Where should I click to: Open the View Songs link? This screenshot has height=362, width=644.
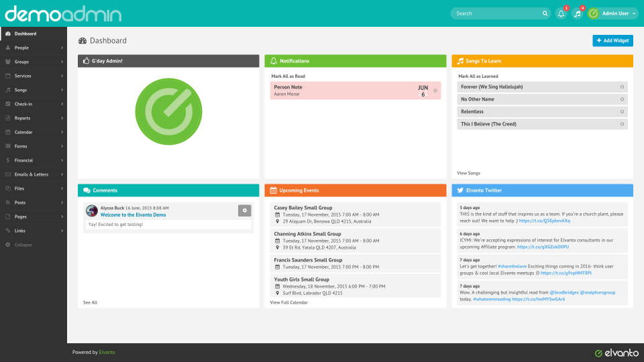pos(469,173)
